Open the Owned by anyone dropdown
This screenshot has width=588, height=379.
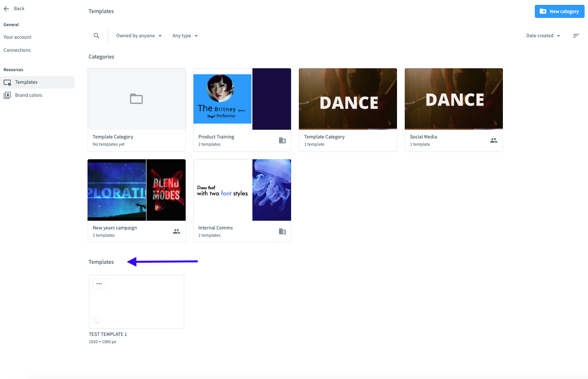click(x=139, y=36)
